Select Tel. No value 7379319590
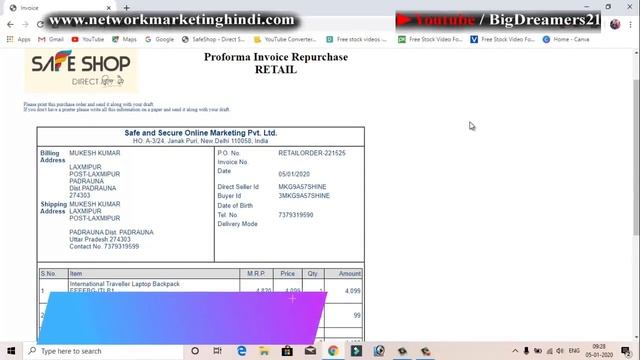 click(296, 215)
